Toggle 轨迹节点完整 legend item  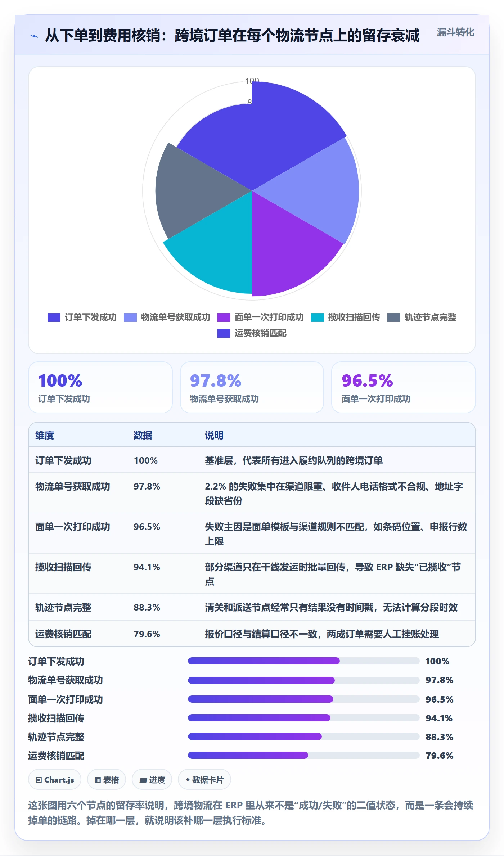coord(422,317)
